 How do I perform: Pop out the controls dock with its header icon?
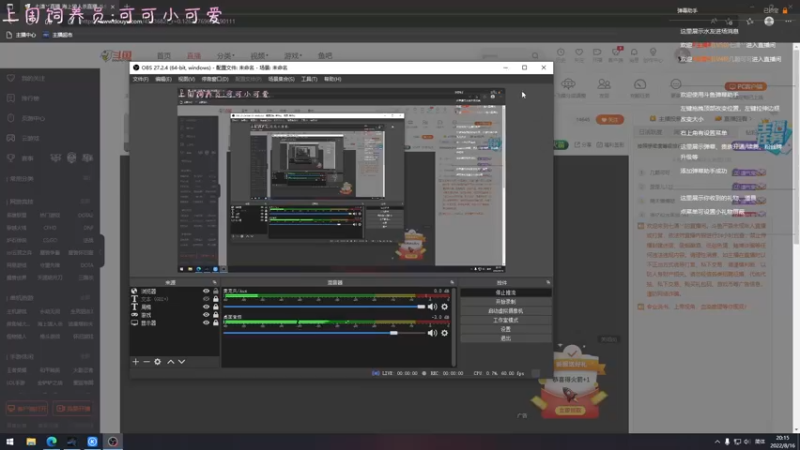click(548, 282)
